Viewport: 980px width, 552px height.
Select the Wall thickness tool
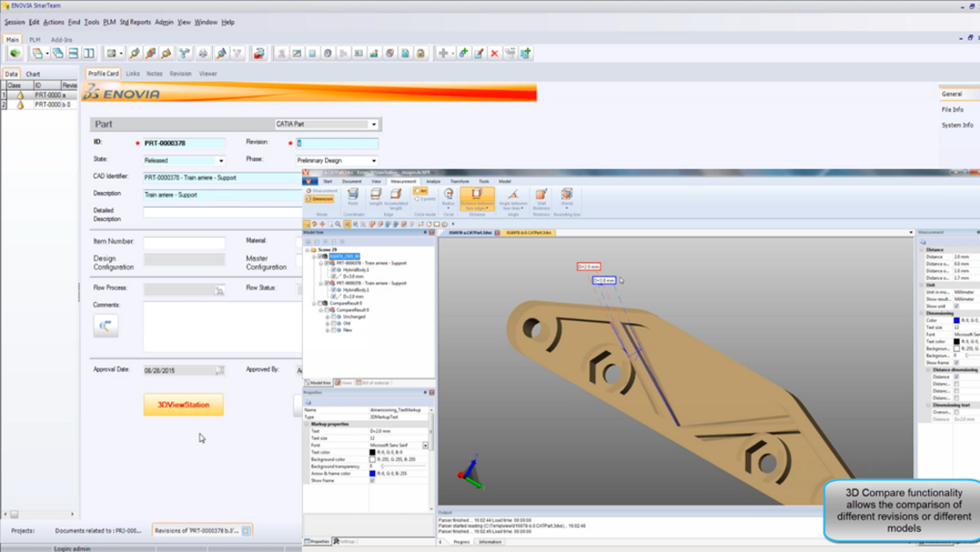[542, 198]
